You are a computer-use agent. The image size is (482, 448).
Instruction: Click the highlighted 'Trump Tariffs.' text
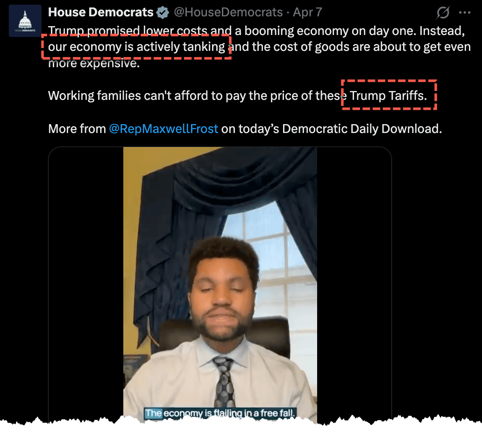pos(388,96)
